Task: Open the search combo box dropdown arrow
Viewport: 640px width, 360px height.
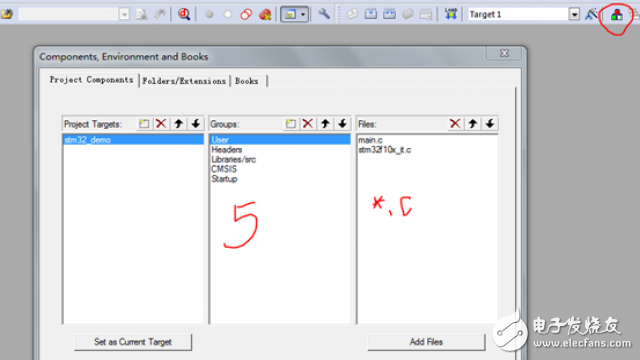Action: coord(124,15)
